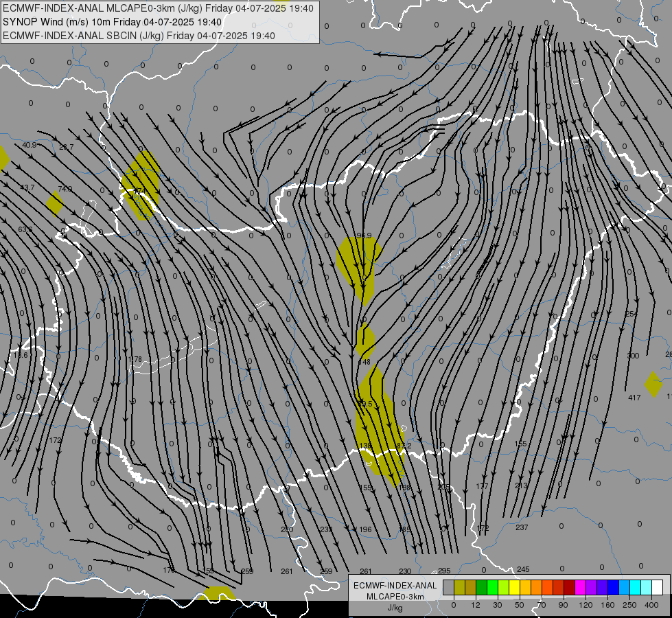Click the sky blue legend swatch
Screen dimensions: 672x618
tap(624, 588)
